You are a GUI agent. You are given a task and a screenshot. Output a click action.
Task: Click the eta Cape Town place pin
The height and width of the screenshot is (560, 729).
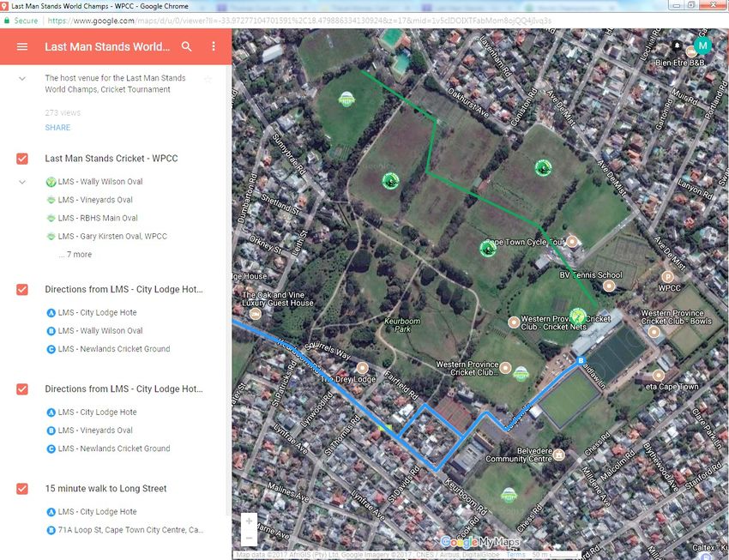[x=659, y=375]
